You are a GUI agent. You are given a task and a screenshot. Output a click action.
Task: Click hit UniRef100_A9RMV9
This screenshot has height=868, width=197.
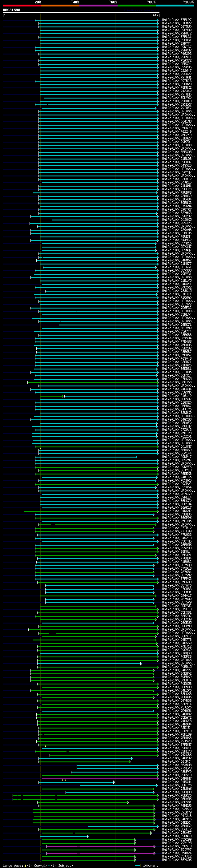[176, 84]
